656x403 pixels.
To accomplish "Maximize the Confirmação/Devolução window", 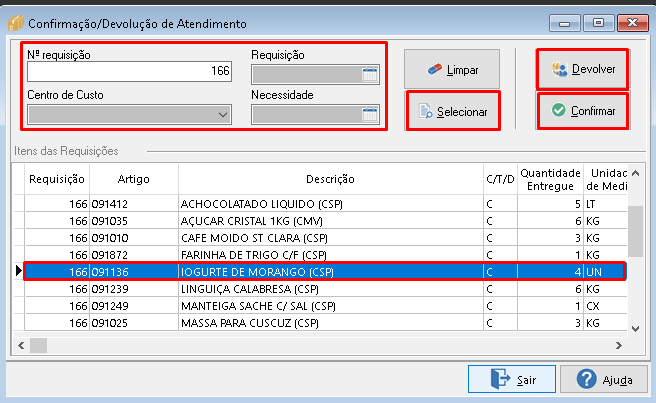I will [598, 23].
